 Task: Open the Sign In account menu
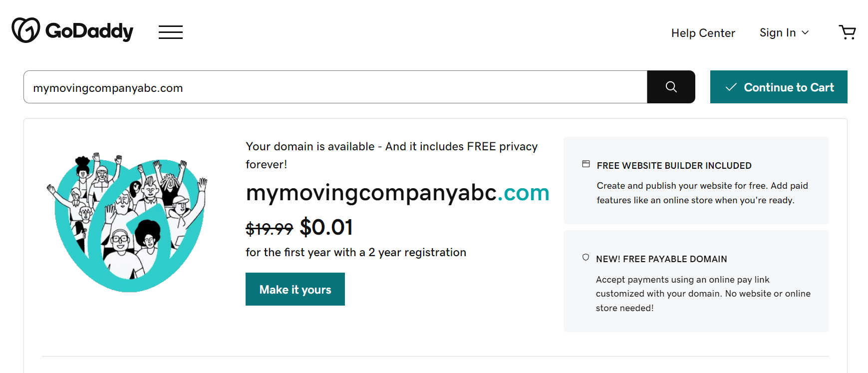pyautogui.click(x=778, y=32)
